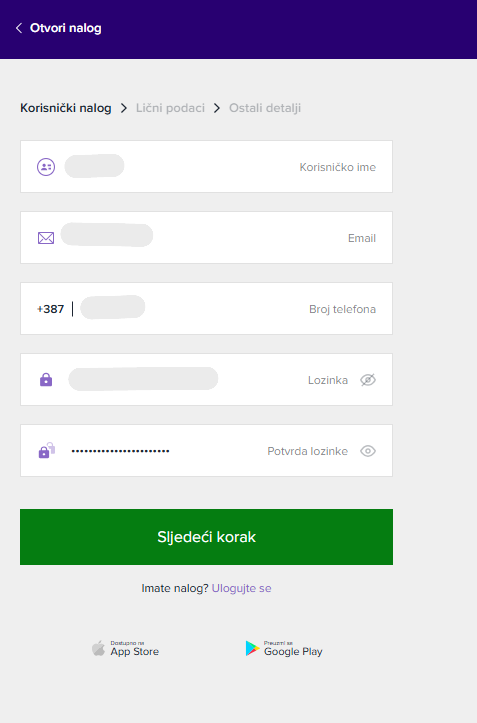The height and width of the screenshot is (723, 477).
Task: Click chevron after Korisnički nalog step
Action: pos(124,108)
